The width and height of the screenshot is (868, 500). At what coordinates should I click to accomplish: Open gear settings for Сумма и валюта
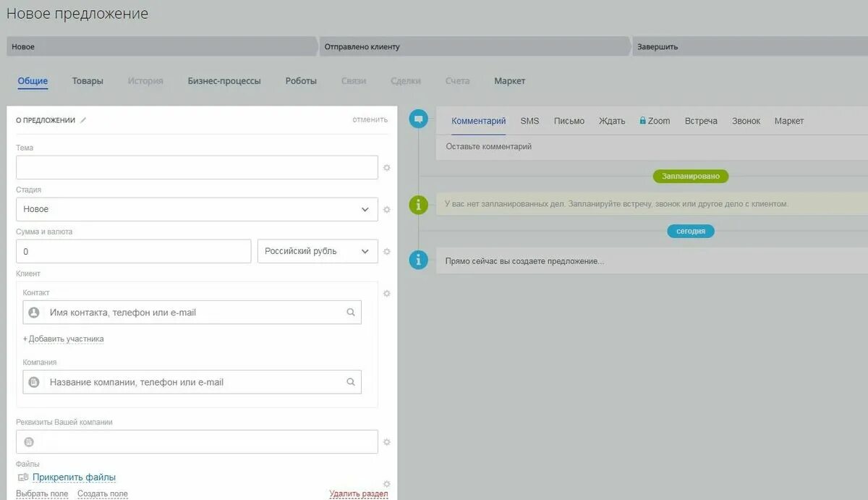(387, 252)
